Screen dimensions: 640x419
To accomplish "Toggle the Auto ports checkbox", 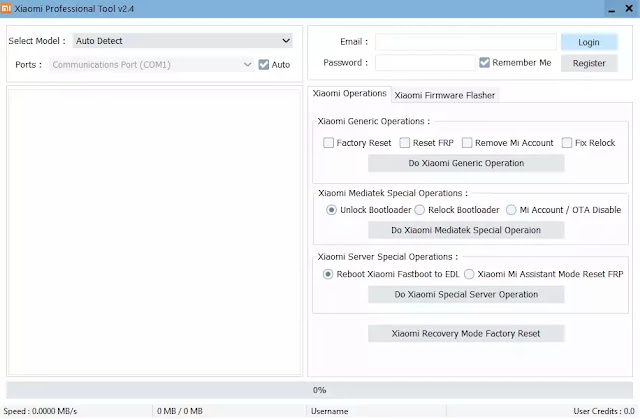I will click(x=264, y=64).
